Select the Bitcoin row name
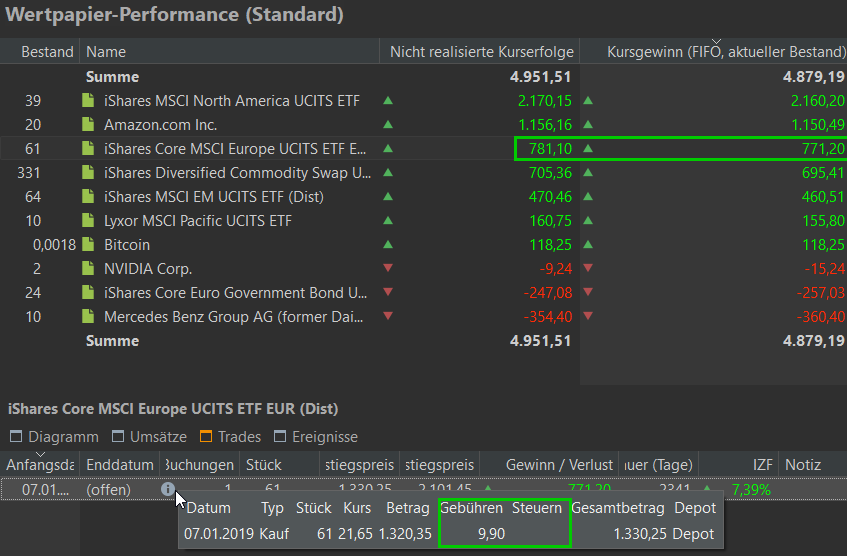This screenshot has width=847, height=556. (x=127, y=245)
